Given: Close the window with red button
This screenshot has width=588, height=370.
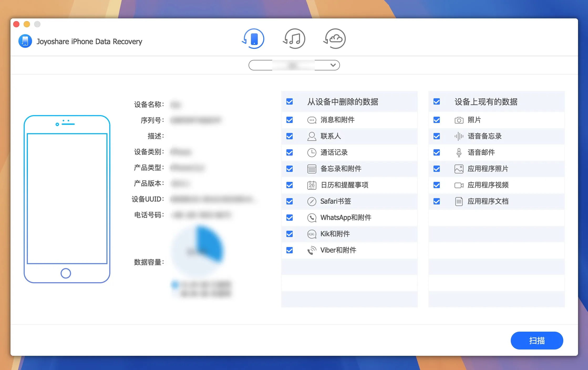Looking at the screenshot, I should point(16,24).
